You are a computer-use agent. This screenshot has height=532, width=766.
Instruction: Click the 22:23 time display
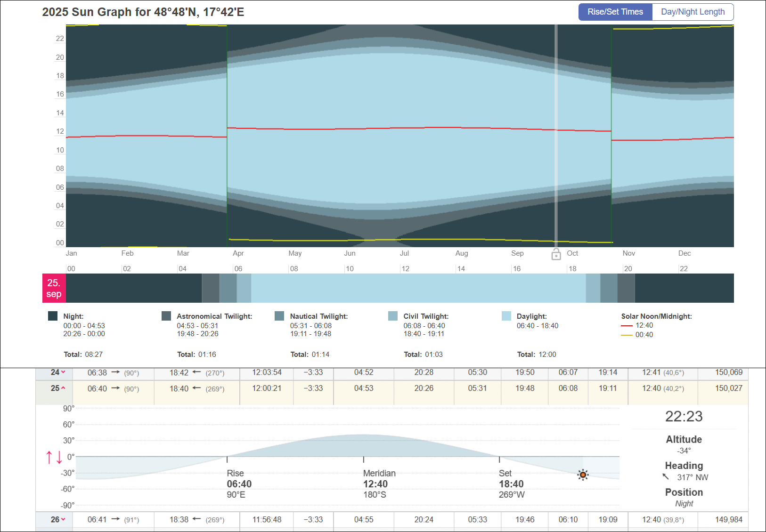click(x=684, y=417)
